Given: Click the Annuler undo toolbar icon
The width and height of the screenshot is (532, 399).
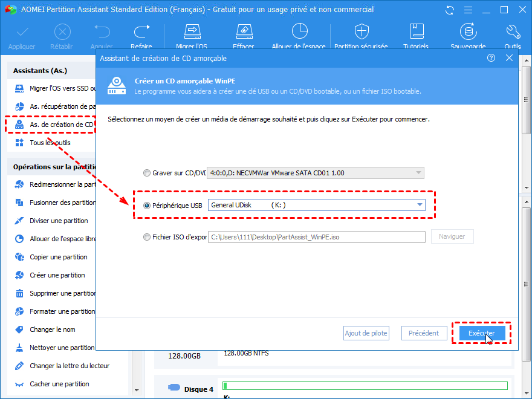Looking at the screenshot, I should point(102,31).
